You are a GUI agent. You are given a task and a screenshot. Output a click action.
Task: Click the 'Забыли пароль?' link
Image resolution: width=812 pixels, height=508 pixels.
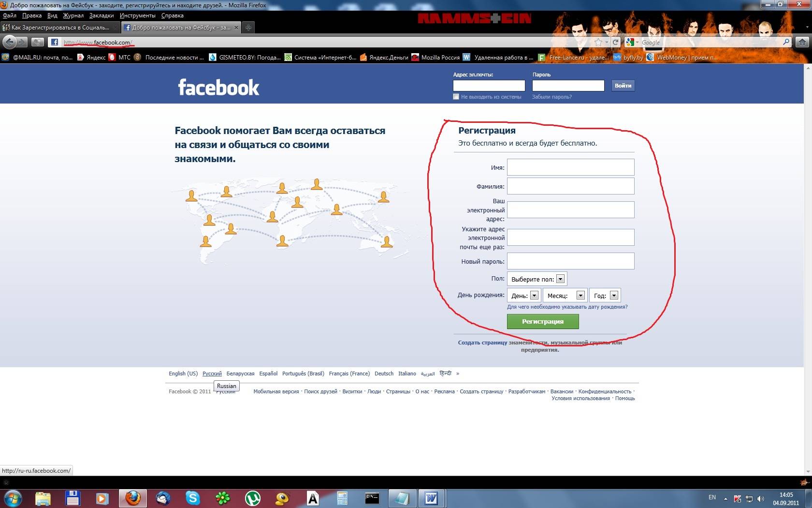click(x=551, y=97)
